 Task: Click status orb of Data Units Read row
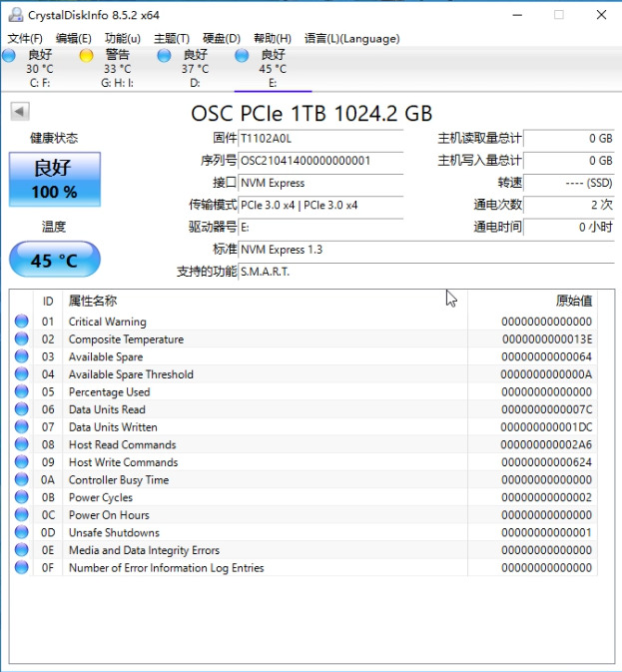click(21, 408)
